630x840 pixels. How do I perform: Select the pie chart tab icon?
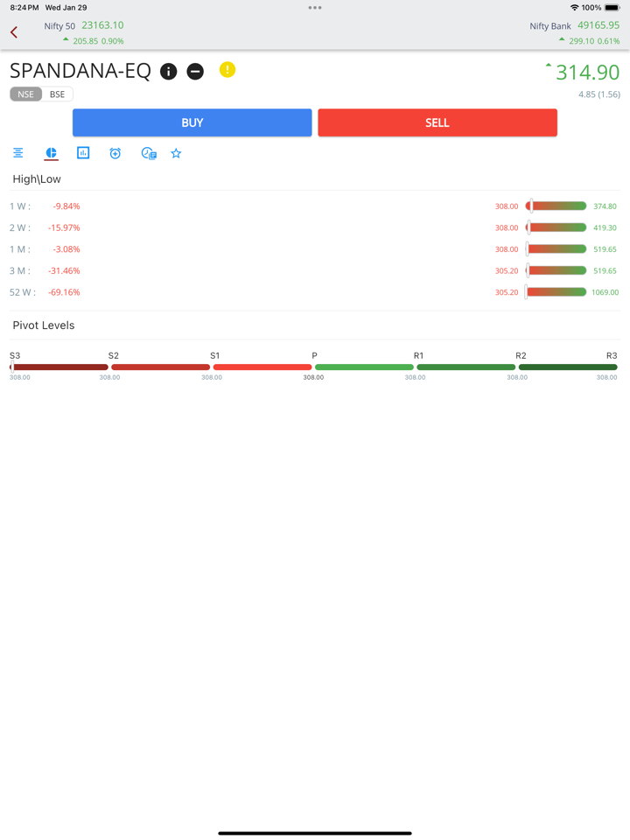tap(51, 153)
